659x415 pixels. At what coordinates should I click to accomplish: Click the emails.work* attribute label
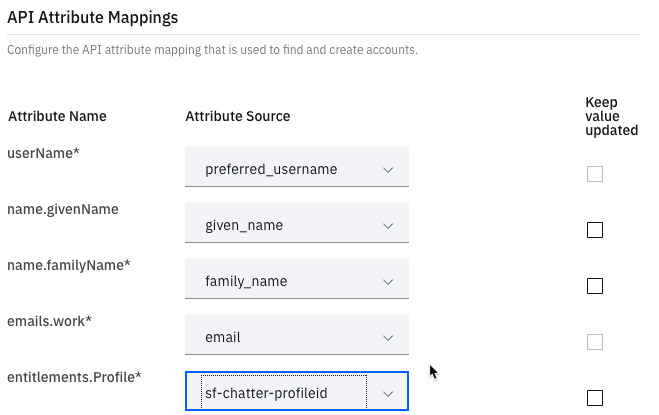point(49,321)
